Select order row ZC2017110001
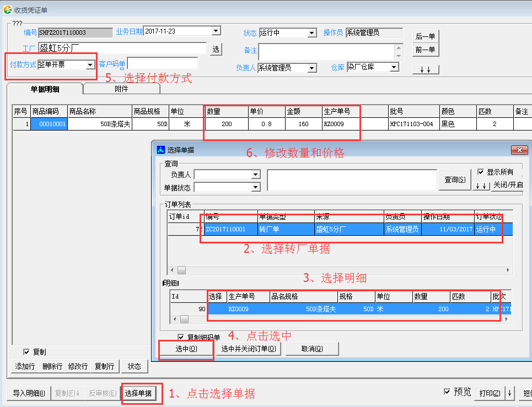This screenshot has width=532, height=407. coord(340,229)
